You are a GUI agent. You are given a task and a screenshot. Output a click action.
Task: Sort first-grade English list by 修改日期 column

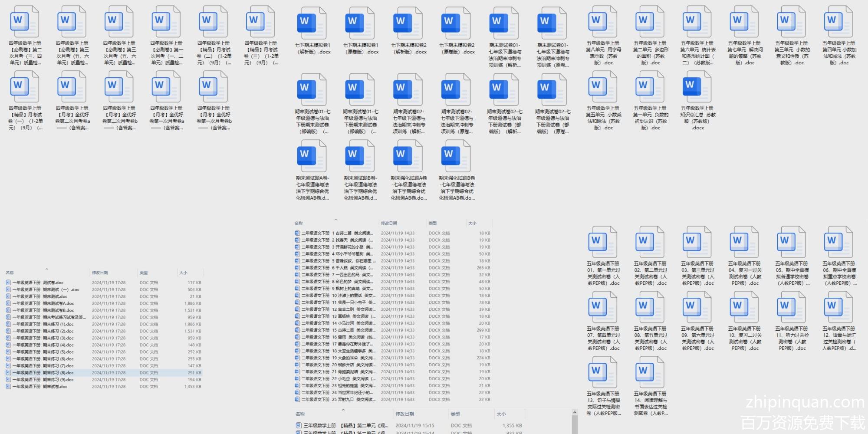point(100,273)
